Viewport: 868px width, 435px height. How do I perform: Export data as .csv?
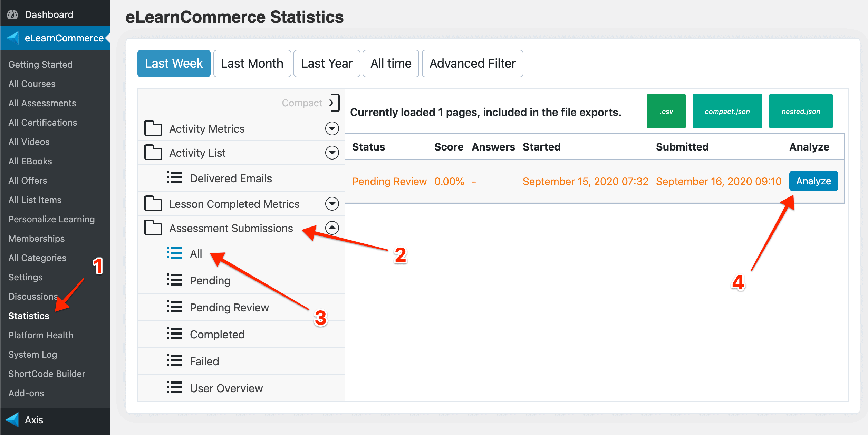coord(666,111)
